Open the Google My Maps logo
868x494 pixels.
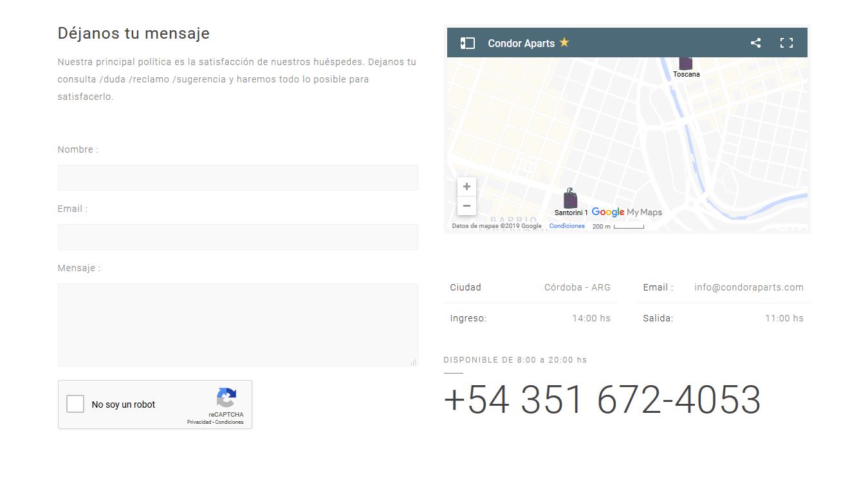click(x=627, y=212)
